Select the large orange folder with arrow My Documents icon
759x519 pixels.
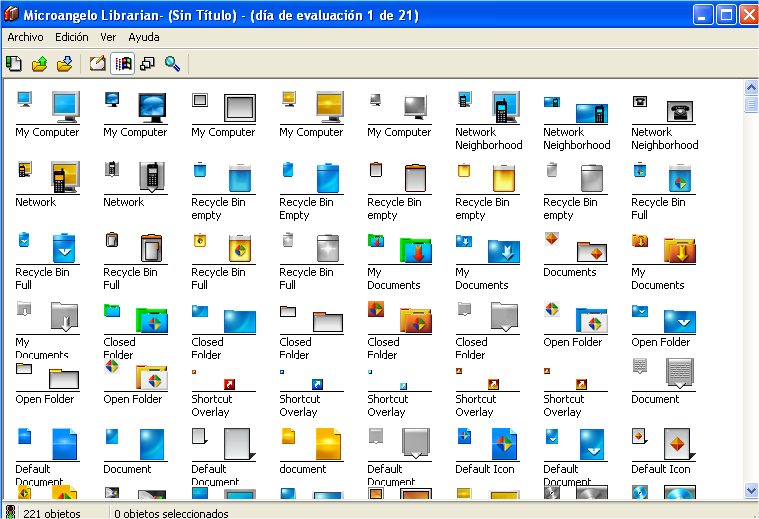pos(680,250)
